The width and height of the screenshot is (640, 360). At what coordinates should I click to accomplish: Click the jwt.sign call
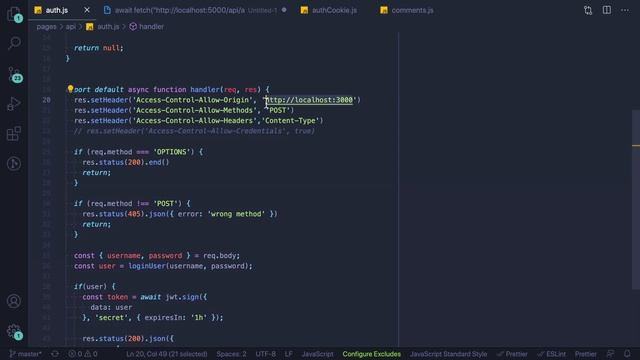[x=182, y=297]
